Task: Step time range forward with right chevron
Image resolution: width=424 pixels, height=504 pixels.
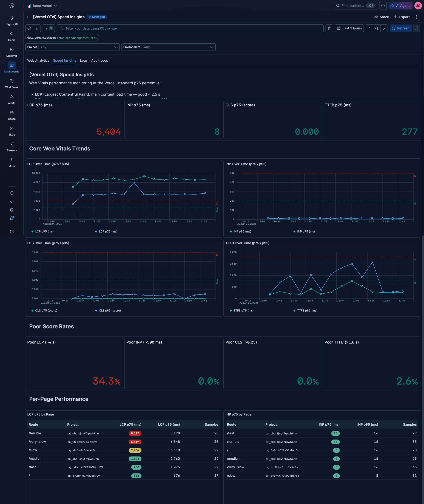Action: point(384,28)
